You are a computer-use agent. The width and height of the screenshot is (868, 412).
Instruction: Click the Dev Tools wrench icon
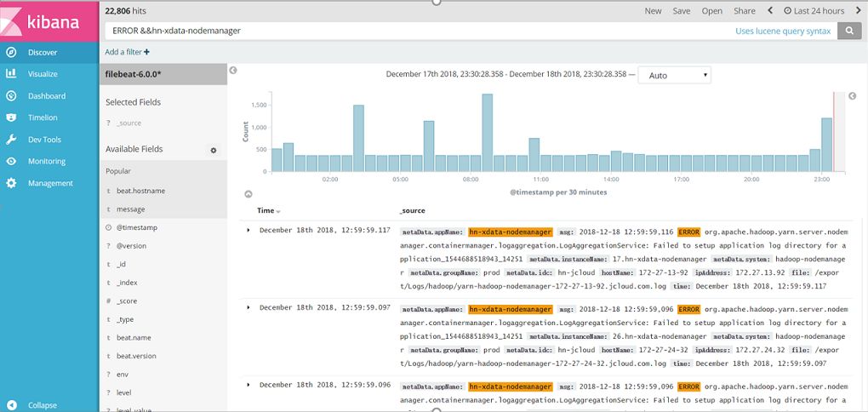coord(11,140)
